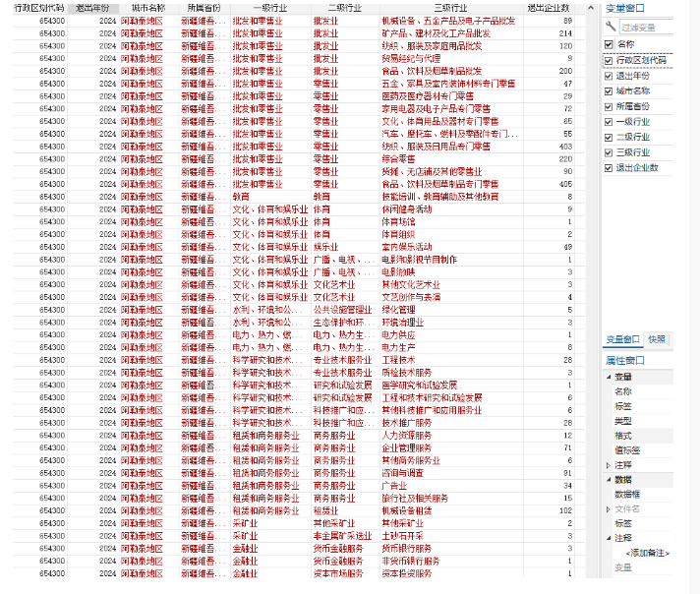
Task: Click the 退出企业数 column header
Action: click(551, 7)
